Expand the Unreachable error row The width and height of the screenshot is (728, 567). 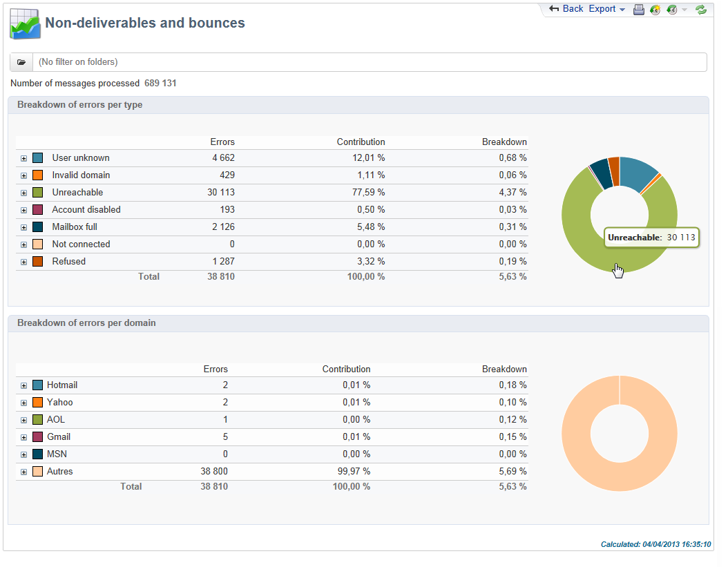tap(24, 193)
